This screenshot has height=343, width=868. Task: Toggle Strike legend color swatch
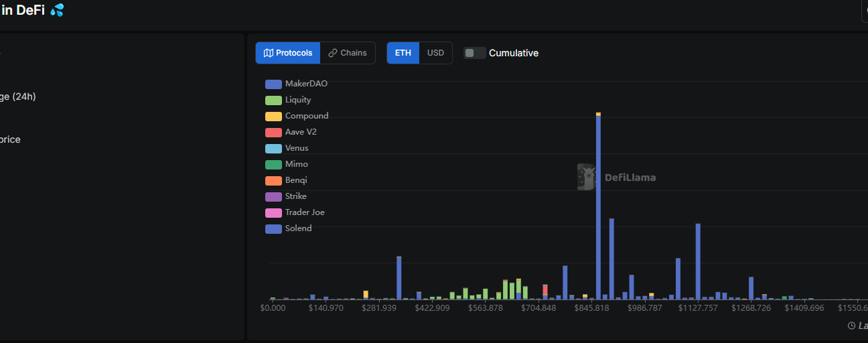(x=273, y=197)
